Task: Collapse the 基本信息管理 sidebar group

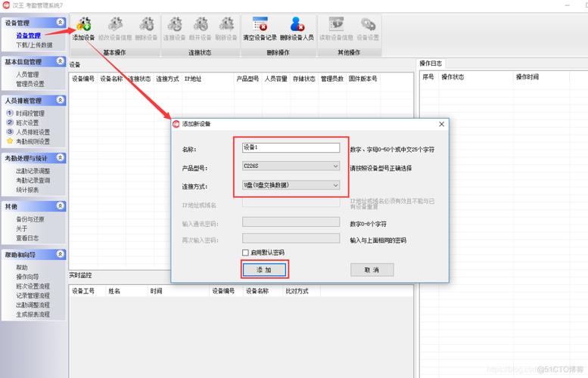Action: coord(60,61)
